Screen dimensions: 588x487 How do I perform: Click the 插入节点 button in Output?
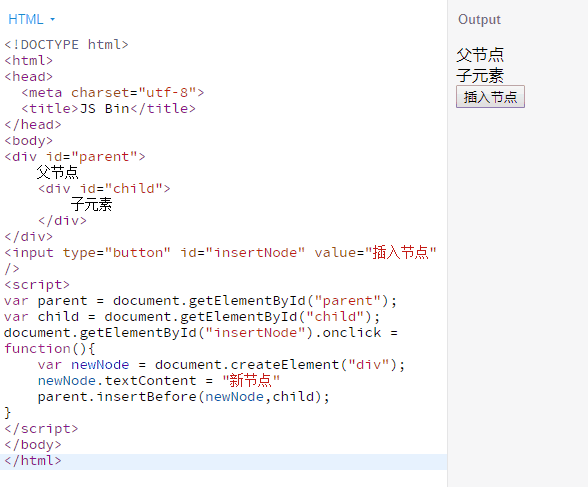(x=490, y=97)
